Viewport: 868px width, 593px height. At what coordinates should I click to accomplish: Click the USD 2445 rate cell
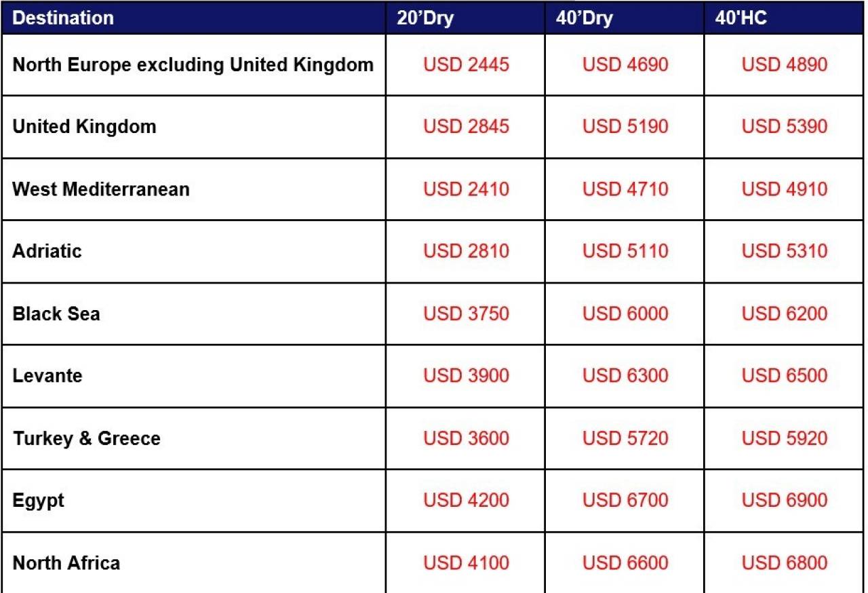[x=466, y=65]
